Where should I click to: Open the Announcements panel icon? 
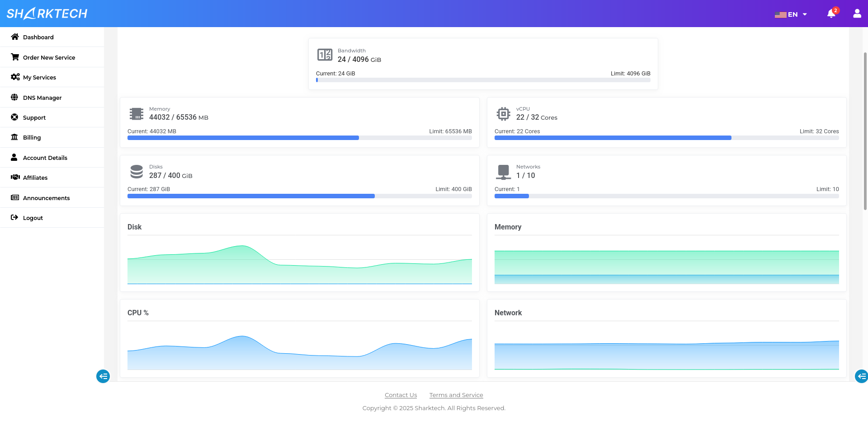(15, 197)
